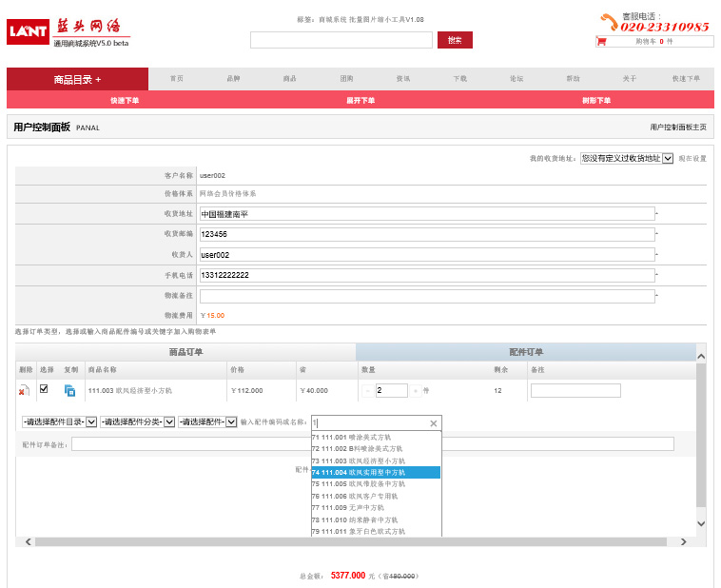Click the order list scroll left arrow
This screenshot has height=588, width=721.
[28, 542]
